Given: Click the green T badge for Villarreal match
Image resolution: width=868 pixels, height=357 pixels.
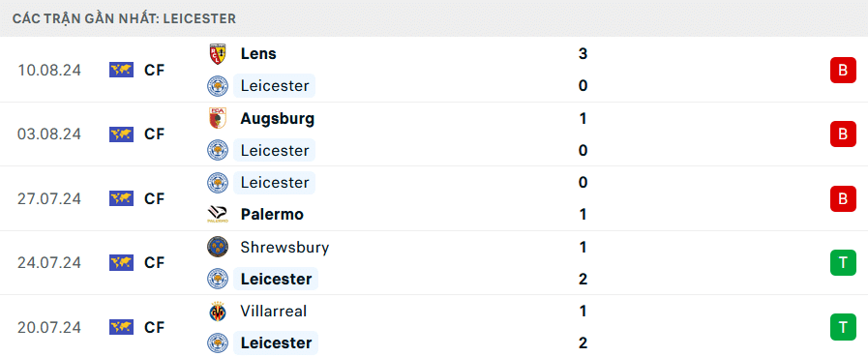Looking at the screenshot, I should (843, 327).
